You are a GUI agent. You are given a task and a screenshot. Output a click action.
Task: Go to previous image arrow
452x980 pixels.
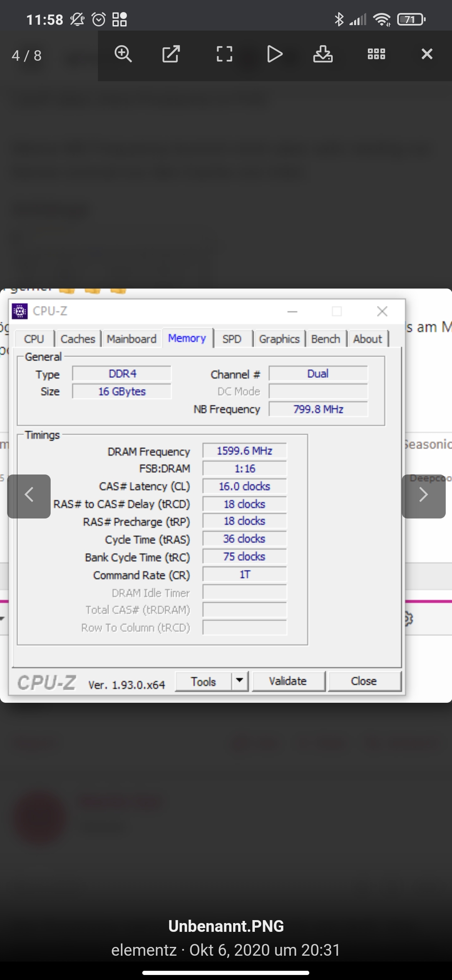pos(29,496)
